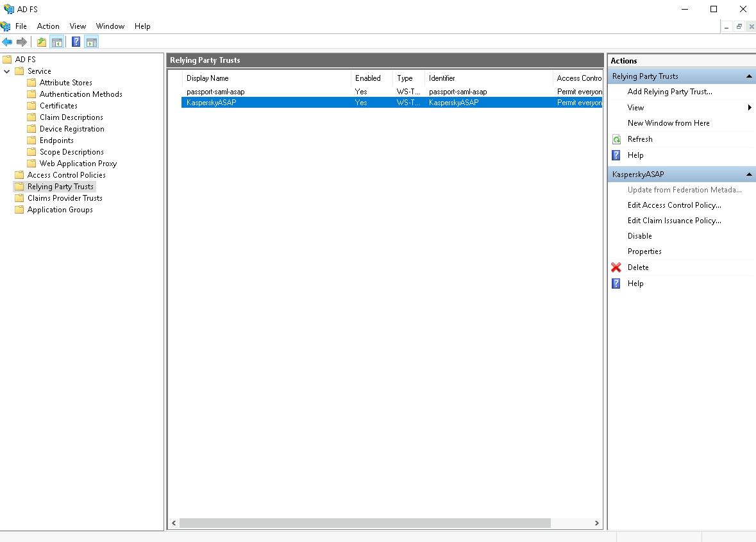
Task: Click the horizontal scrollbar in trusts list
Action: point(365,523)
